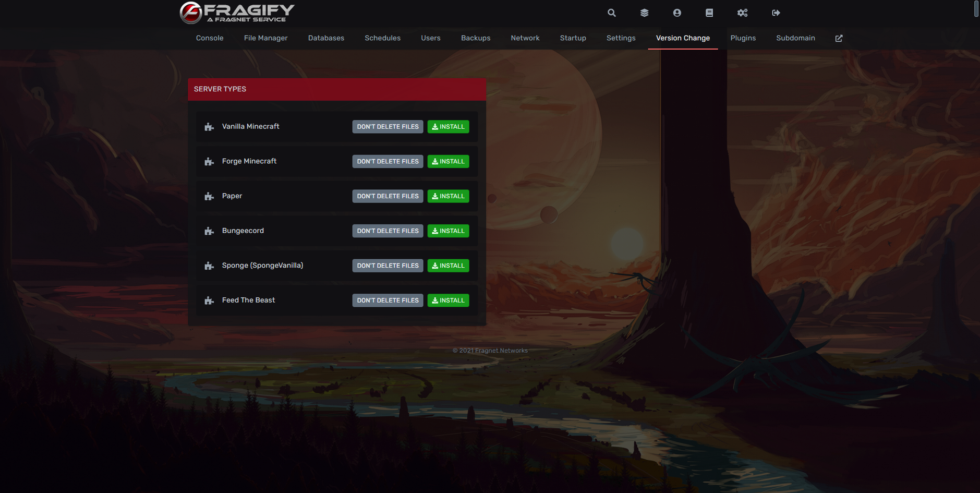Install Bungeecord server type
The image size is (980, 493).
[x=448, y=231]
